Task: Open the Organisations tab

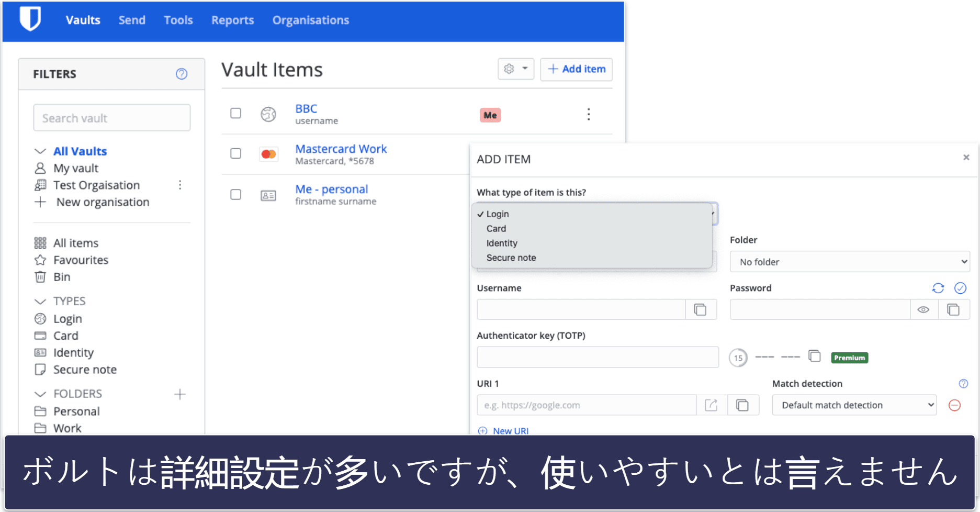Action: point(311,20)
